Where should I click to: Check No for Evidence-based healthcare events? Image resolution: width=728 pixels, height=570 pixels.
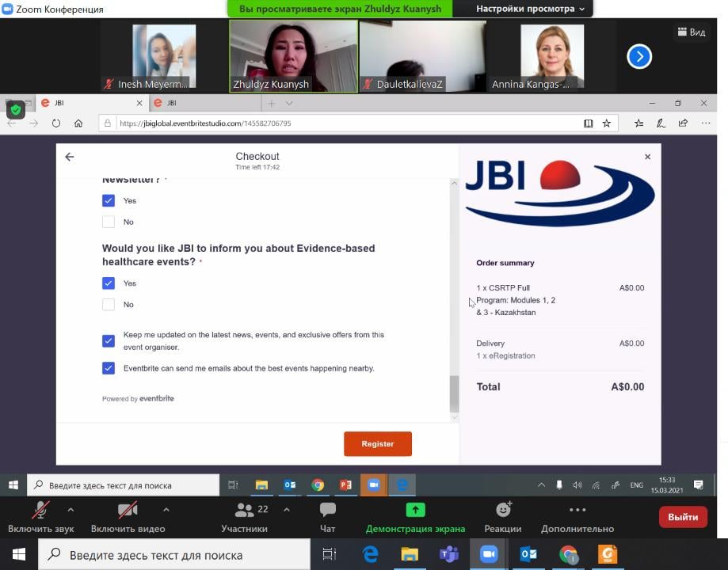109,305
